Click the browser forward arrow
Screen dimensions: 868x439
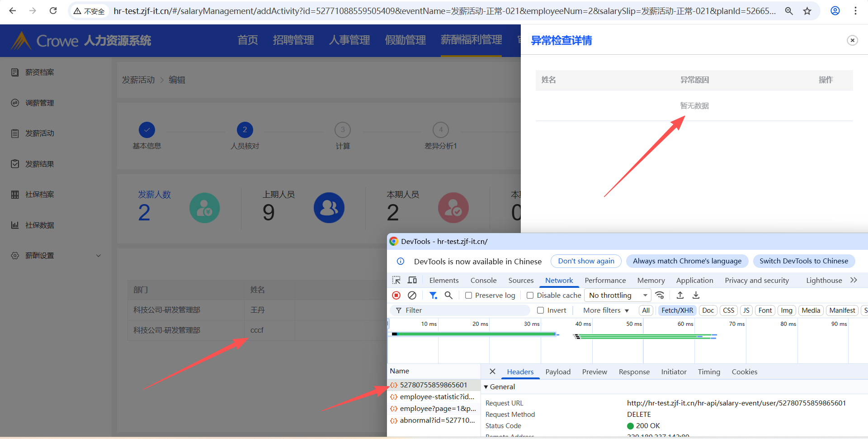click(33, 11)
